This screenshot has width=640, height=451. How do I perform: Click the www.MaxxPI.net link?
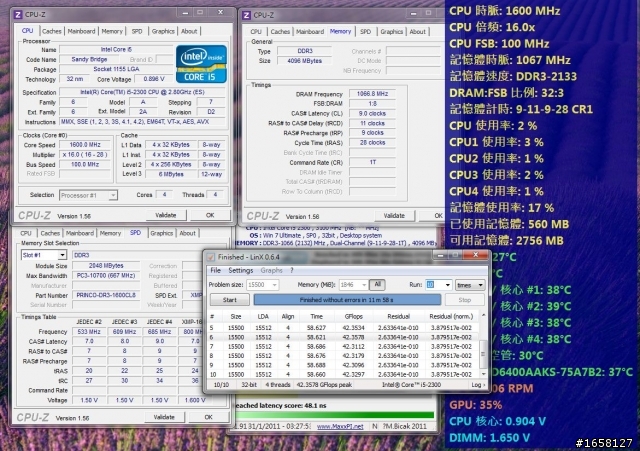click(x=340, y=427)
